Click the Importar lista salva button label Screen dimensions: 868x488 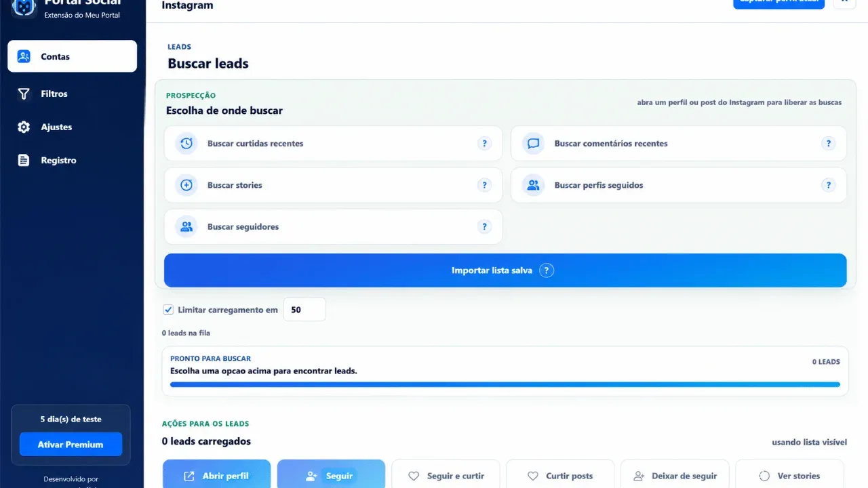point(492,270)
